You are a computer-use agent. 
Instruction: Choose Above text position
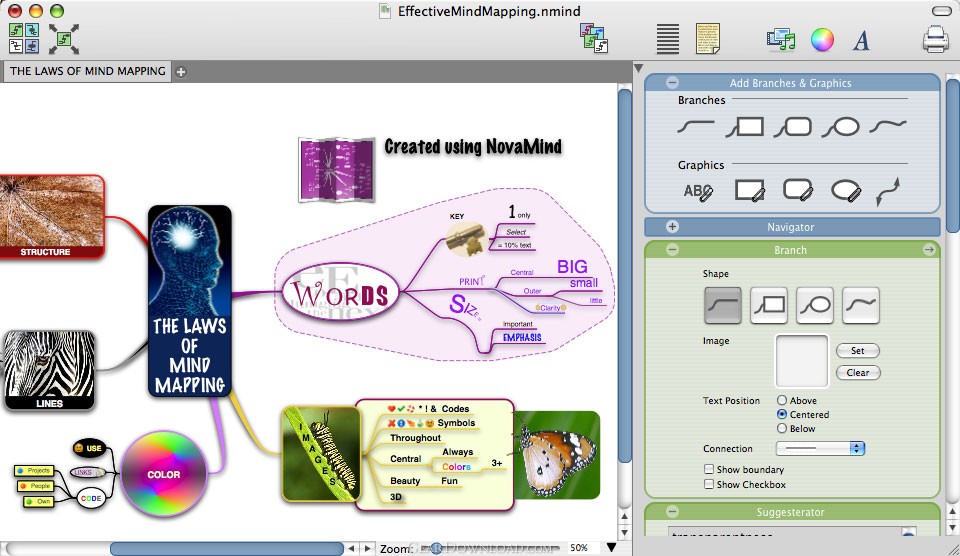(782, 400)
